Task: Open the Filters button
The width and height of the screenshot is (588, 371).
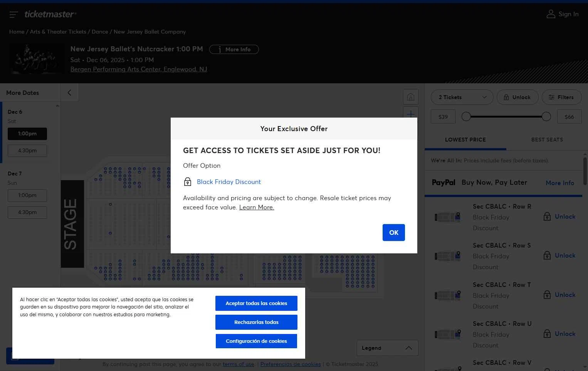Action: coord(562,97)
